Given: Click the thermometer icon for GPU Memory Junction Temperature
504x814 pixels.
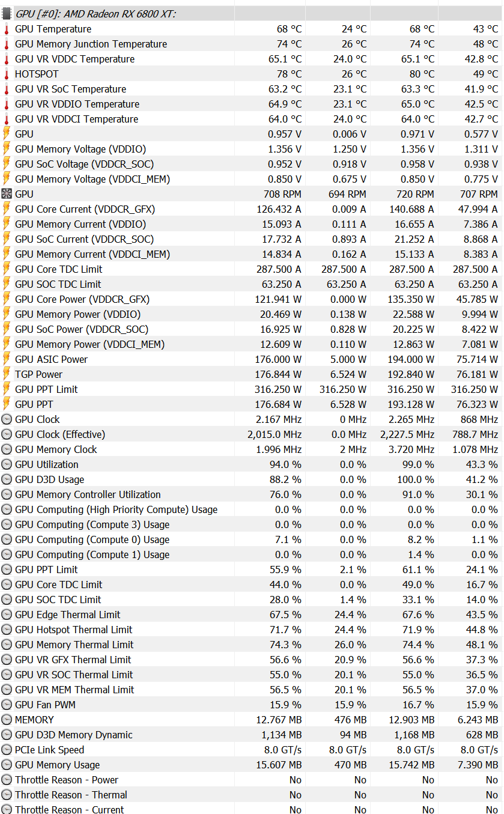Looking at the screenshot, I should (x=7, y=44).
